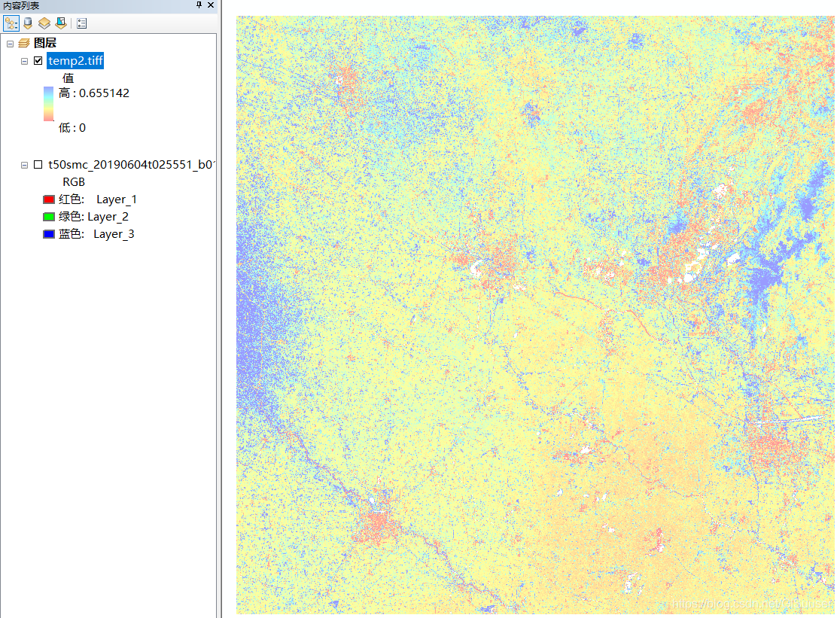This screenshot has height=618, width=840.
Task: Collapse the t50smc_20190604t025551 layer entry
Action: click(x=23, y=164)
